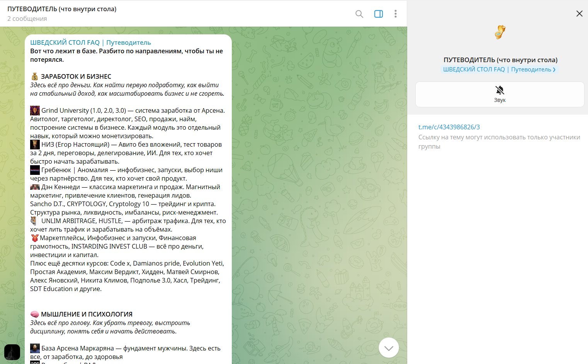
Task: Toggle the Звук notification mute button
Action: coord(500,94)
